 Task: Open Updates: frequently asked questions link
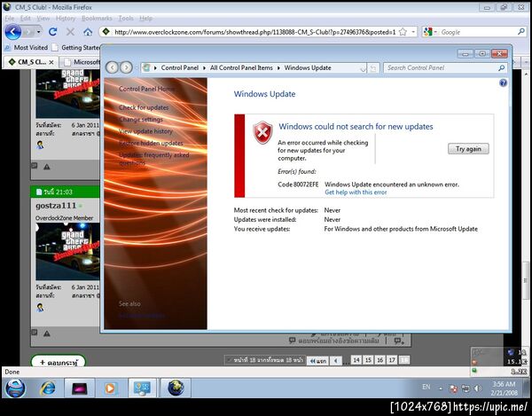pyautogui.click(x=153, y=159)
